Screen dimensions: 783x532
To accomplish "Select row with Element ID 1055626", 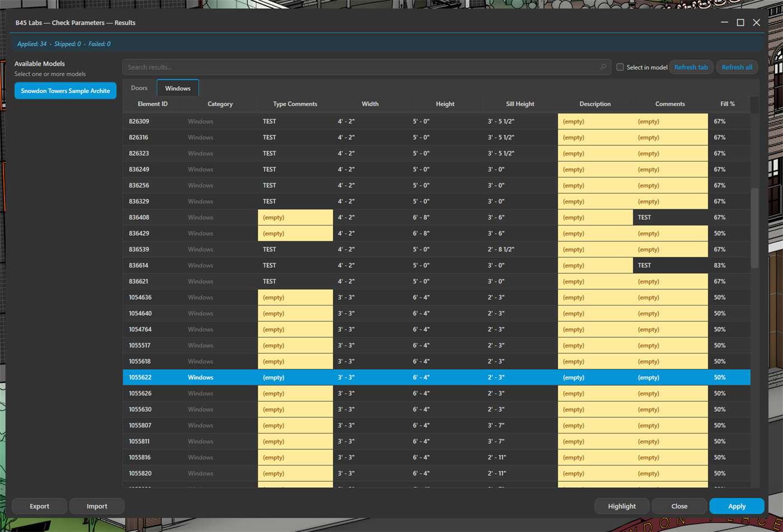I will tap(437, 394).
